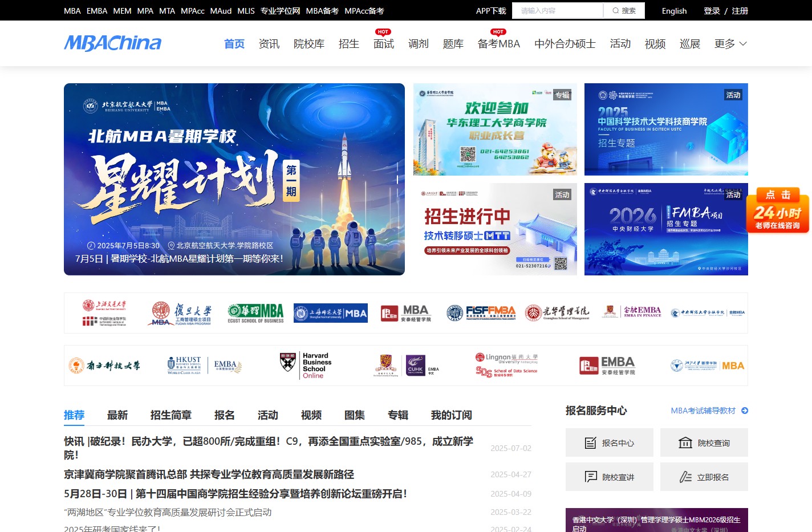Open the 视频 navigation item in header
Screen dimensions: 812x532
(x=655, y=44)
